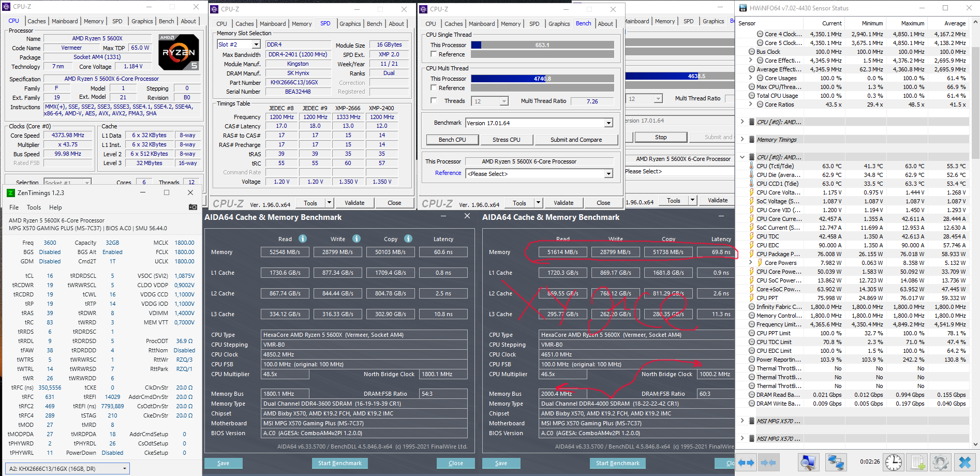Click 52548 MB/s Memory Read value

[285, 252]
